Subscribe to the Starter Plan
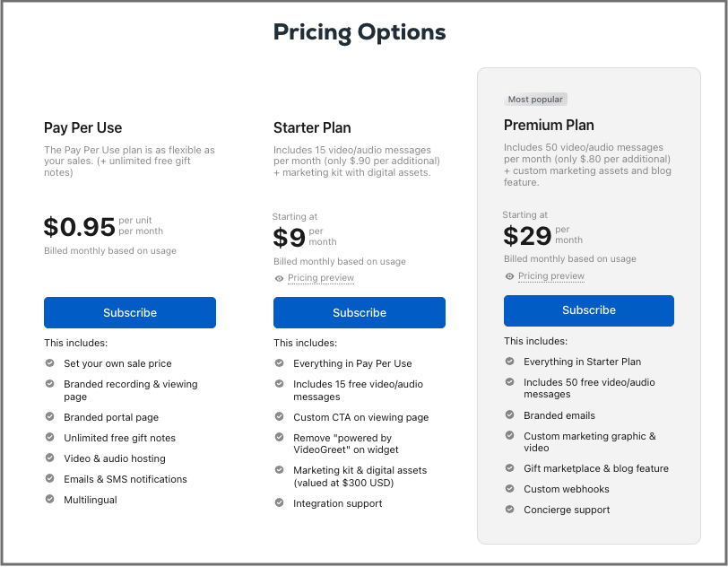The height and width of the screenshot is (567, 728). tap(360, 313)
